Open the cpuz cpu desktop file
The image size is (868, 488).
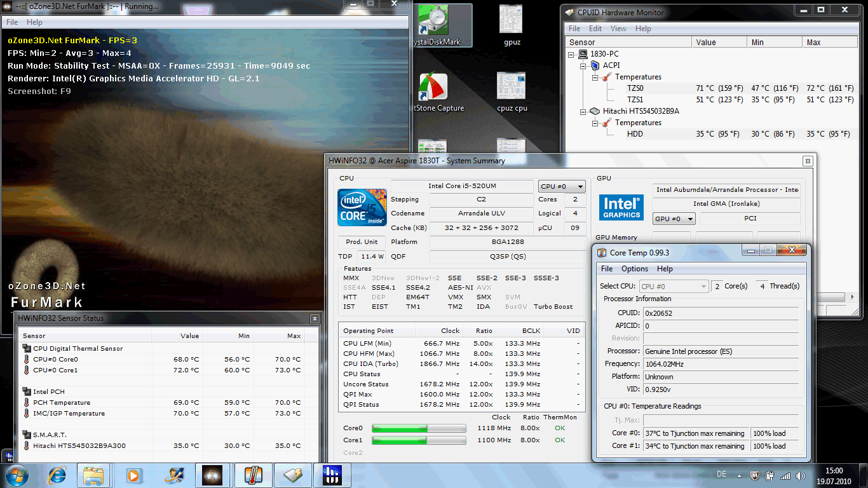point(512,92)
